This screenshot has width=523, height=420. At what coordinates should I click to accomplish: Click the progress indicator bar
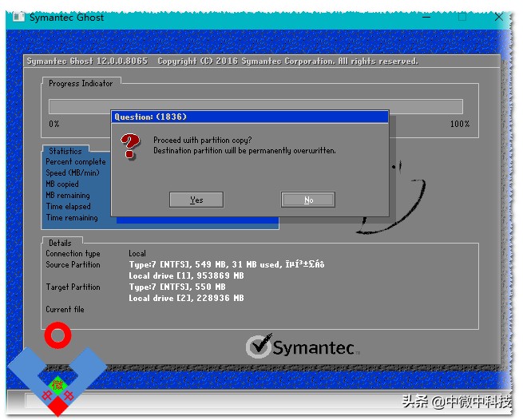click(256, 106)
